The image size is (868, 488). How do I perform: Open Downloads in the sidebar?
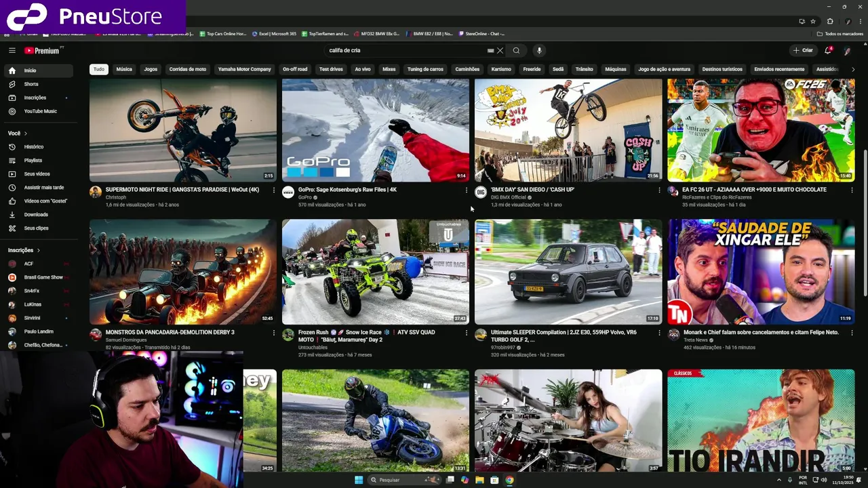(x=37, y=214)
